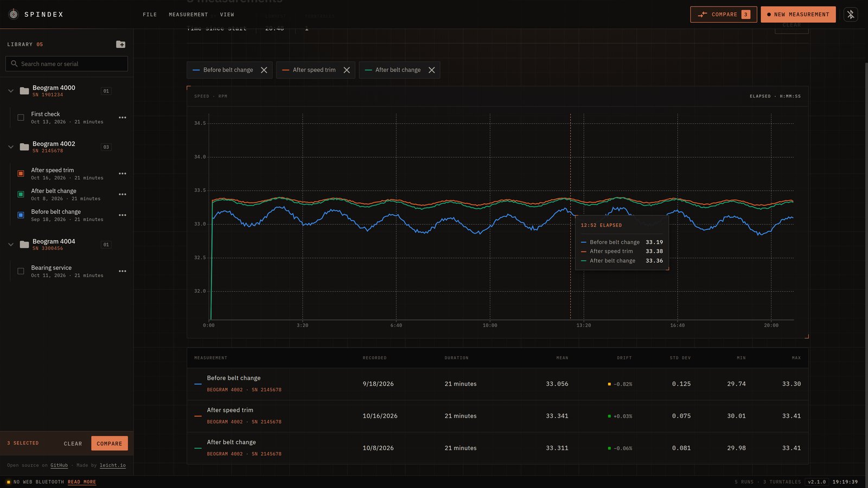Screen dimensions: 868x488
Task: Open options for Before belt change entry
Action: point(123,215)
